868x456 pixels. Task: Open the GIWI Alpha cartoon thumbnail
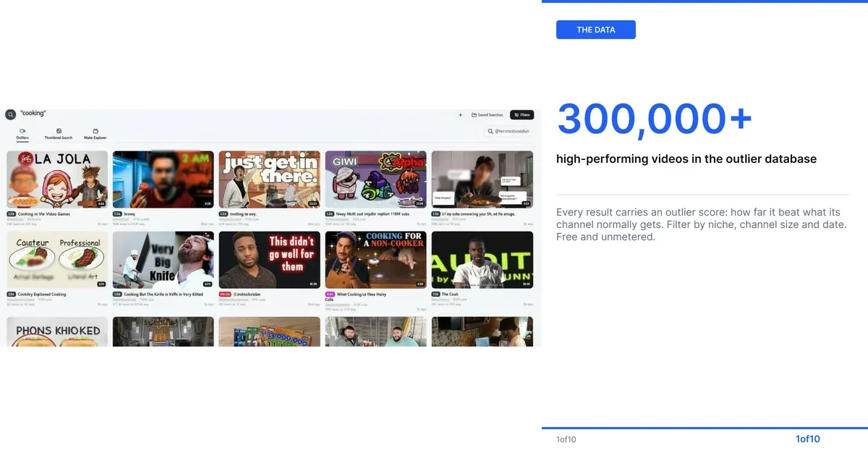click(x=376, y=180)
